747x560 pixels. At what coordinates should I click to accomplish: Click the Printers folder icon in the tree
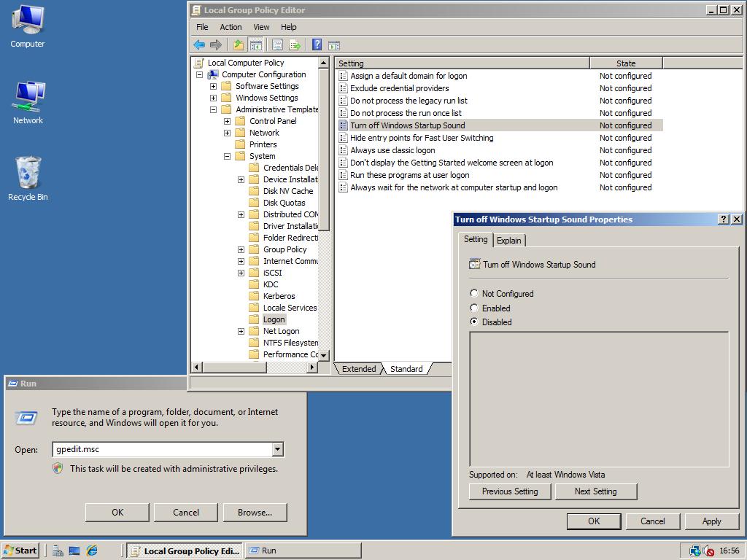241,144
